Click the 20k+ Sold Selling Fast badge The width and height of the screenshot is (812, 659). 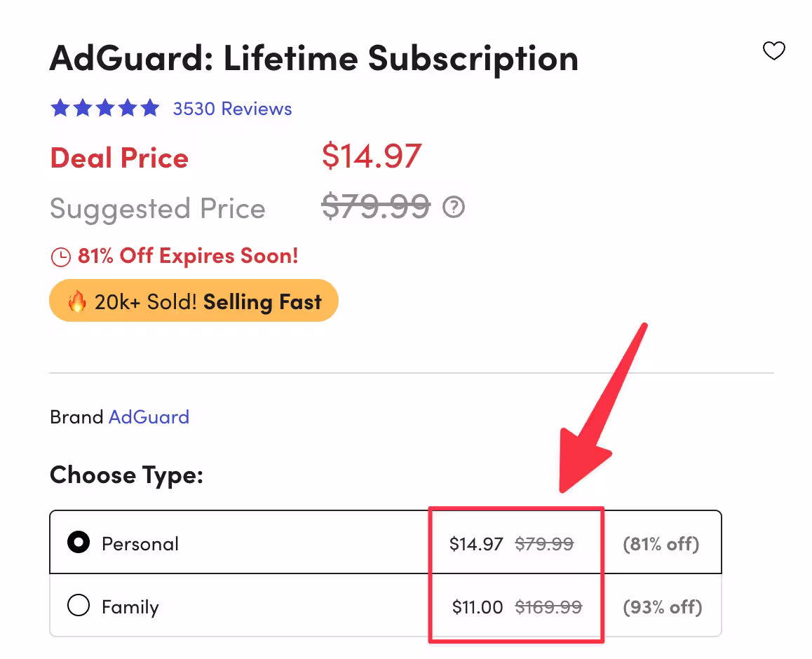point(194,300)
